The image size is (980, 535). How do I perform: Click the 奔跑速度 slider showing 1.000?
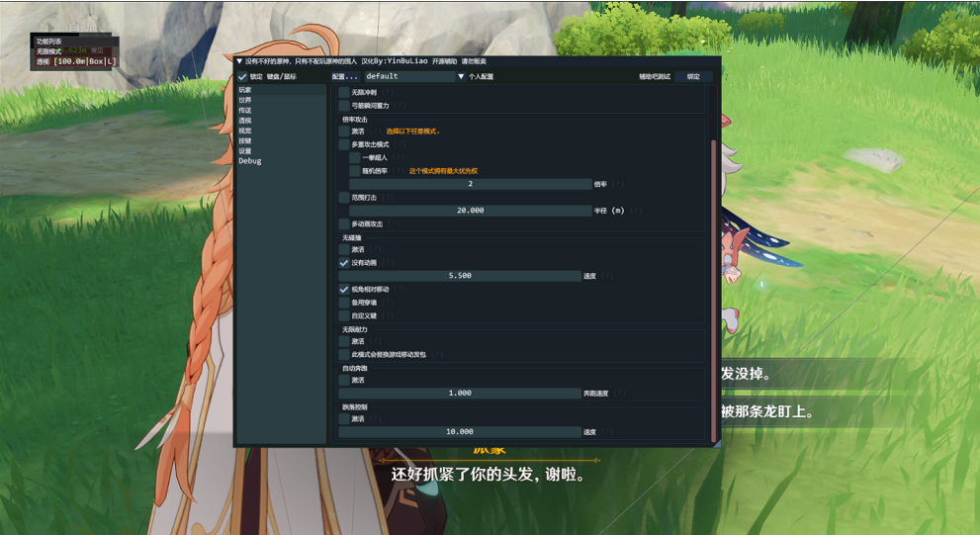460,394
